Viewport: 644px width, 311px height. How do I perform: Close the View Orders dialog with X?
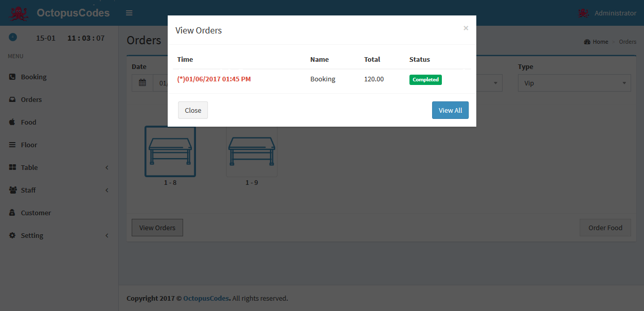coord(466,28)
